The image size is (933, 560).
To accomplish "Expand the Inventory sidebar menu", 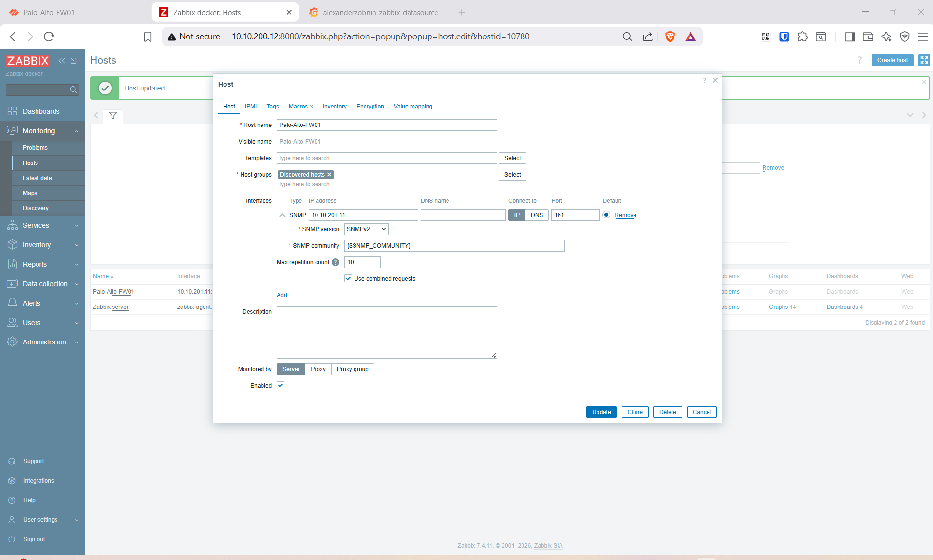I will click(42, 245).
